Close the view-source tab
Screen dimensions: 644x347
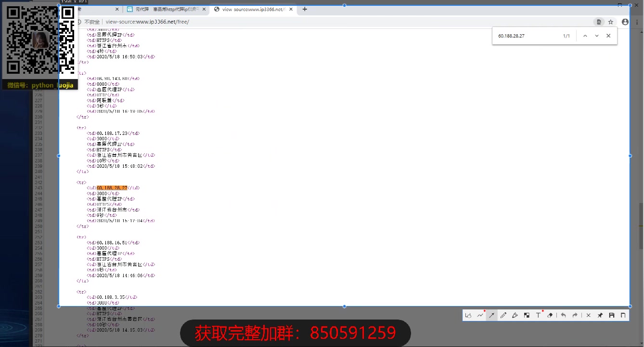click(x=292, y=9)
